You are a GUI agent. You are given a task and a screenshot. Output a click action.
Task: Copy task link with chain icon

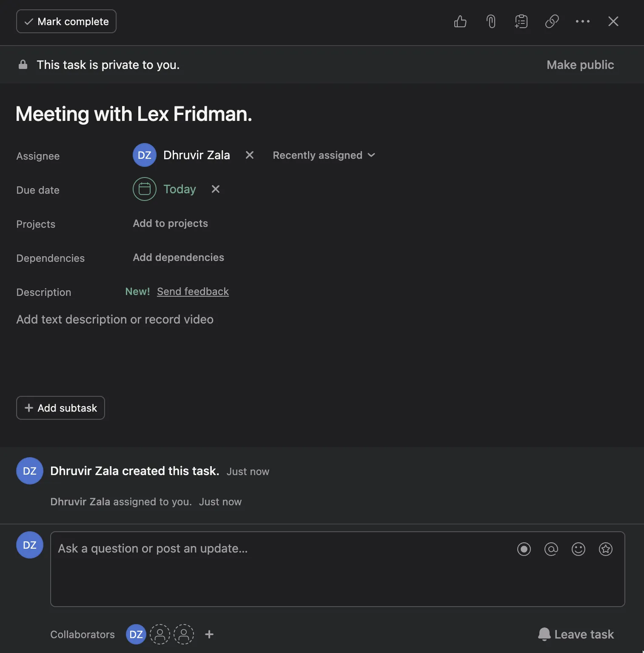click(x=552, y=21)
